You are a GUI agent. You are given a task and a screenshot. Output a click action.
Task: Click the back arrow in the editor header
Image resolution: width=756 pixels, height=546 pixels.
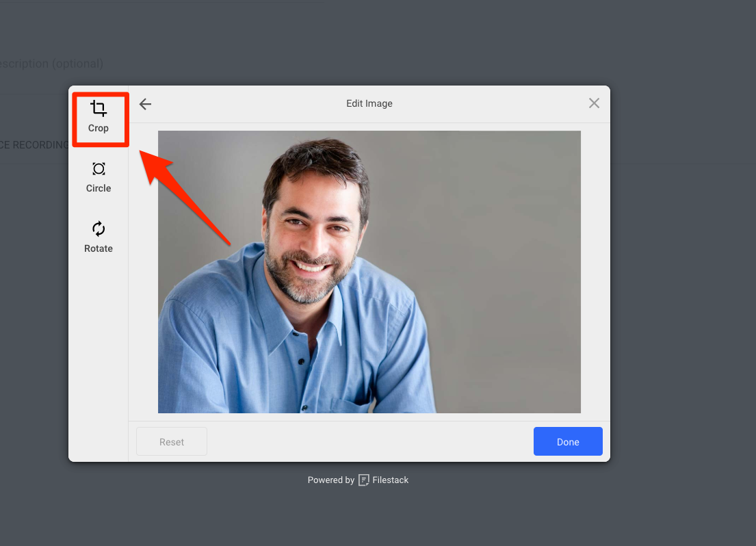coord(145,103)
